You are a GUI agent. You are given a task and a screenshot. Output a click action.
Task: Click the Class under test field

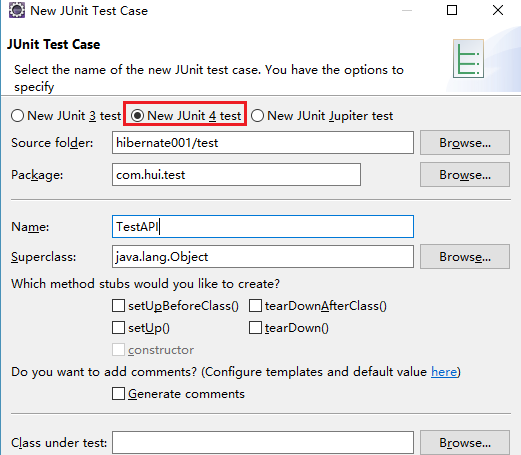click(263, 443)
